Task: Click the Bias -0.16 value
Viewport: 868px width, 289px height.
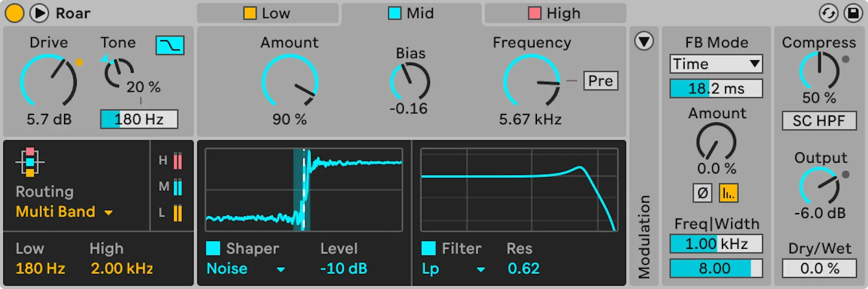Action: (x=409, y=109)
